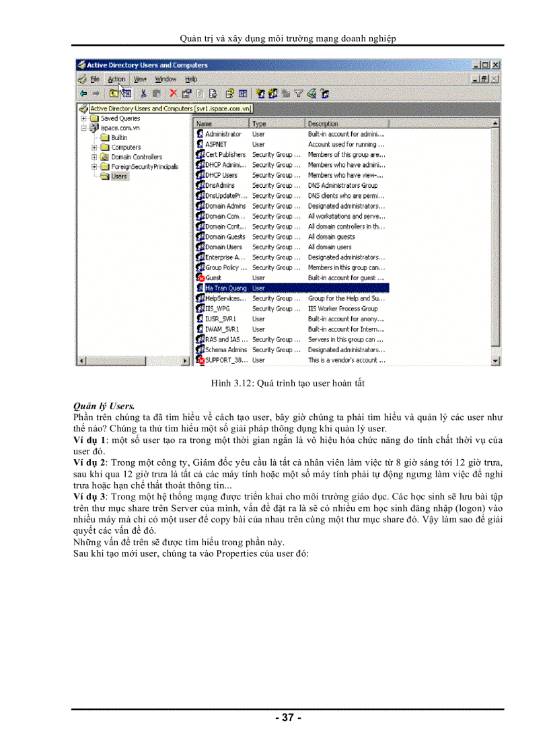Click the Help question mark toolbar icon
Image resolution: width=549 pixels, height=756 pixels.
tap(229, 94)
